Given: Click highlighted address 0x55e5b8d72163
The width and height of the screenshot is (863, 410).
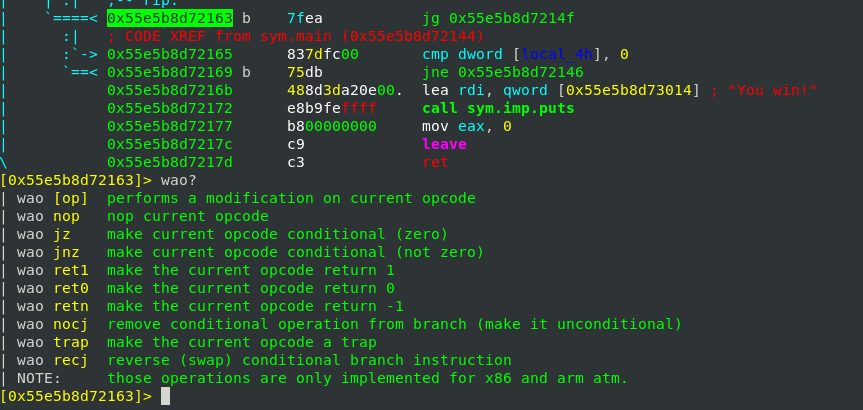Looking at the screenshot, I should [169, 18].
